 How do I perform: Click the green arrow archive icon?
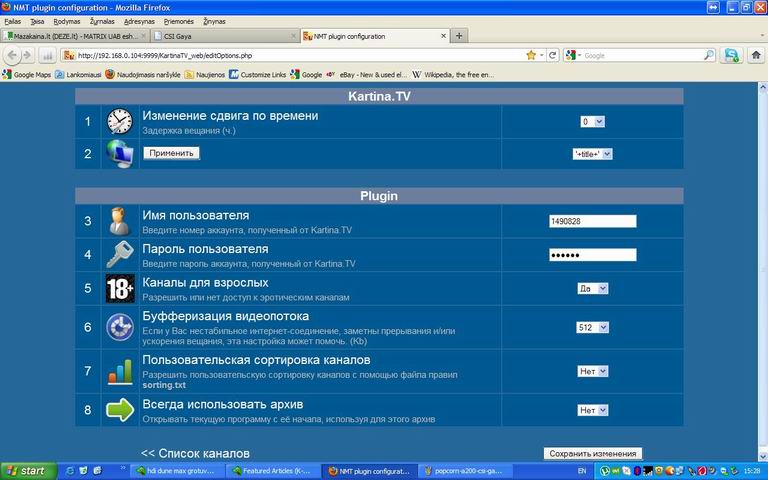(120, 409)
